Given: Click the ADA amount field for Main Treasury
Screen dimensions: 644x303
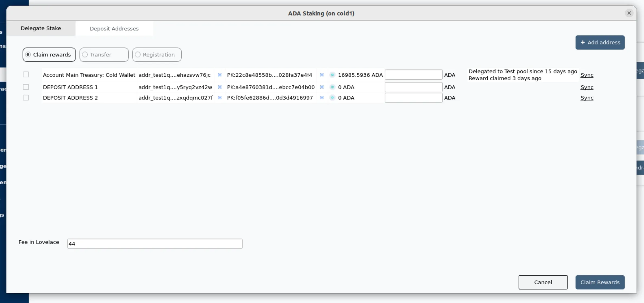Looking at the screenshot, I should pos(414,75).
